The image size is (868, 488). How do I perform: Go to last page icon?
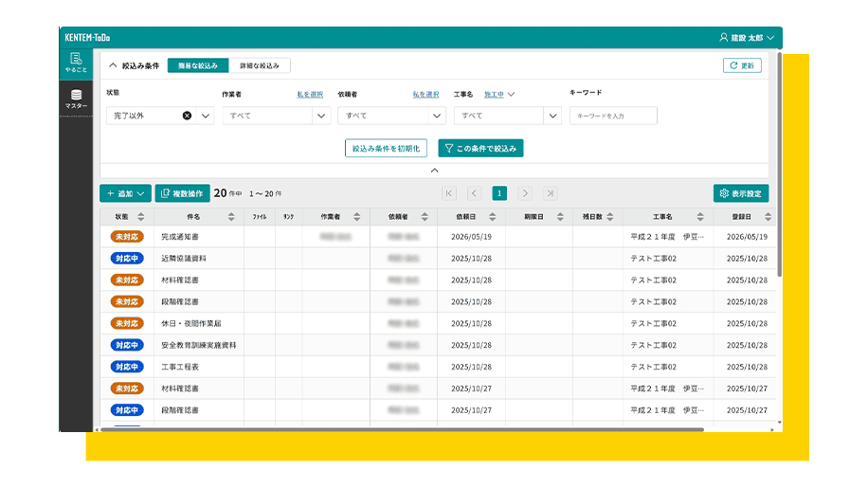coord(550,193)
